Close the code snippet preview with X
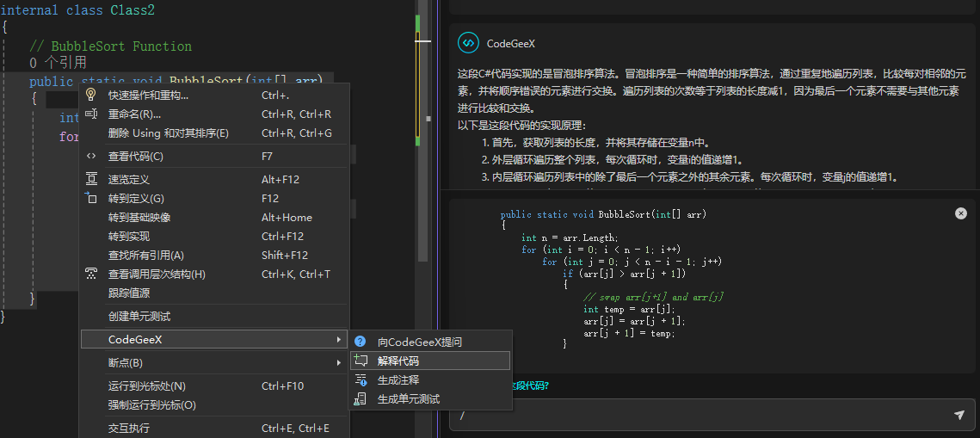 [961, 213]
